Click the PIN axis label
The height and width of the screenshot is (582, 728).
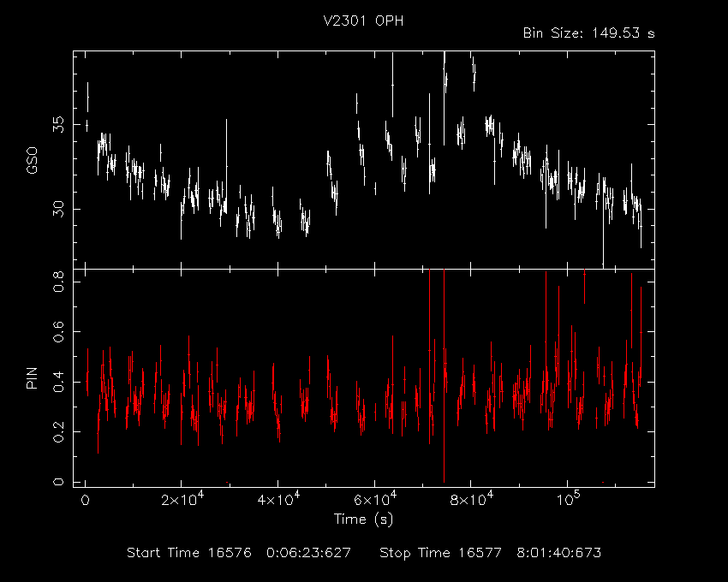tap(32, 377)
